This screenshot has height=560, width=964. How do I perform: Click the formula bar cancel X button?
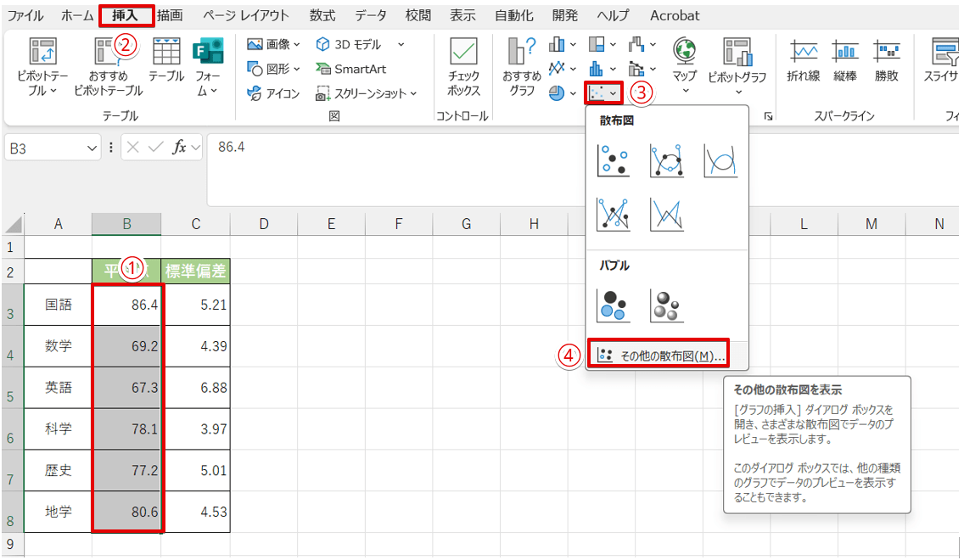(x=133, y=148)
